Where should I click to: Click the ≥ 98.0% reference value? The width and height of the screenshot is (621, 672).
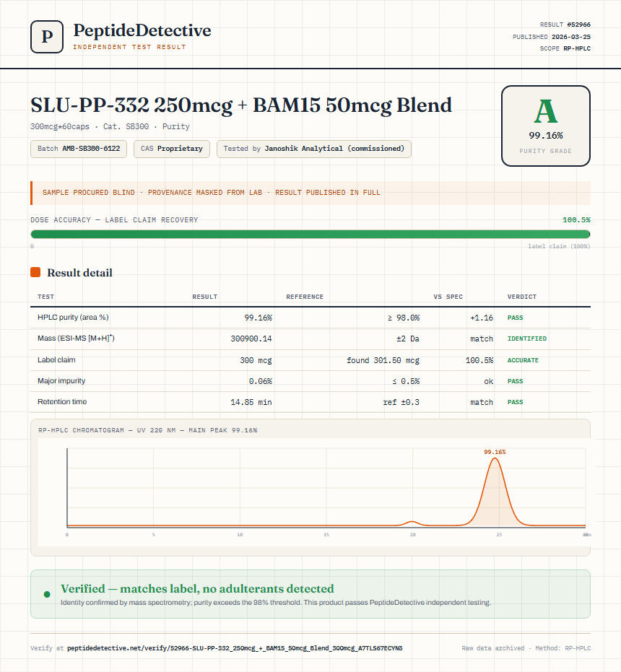404,318
